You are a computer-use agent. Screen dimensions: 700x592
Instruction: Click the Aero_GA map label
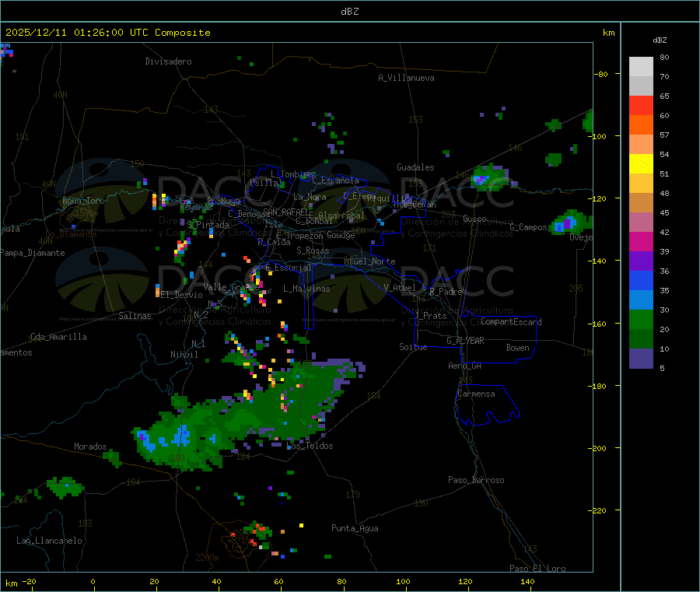[x=465, y=366]
